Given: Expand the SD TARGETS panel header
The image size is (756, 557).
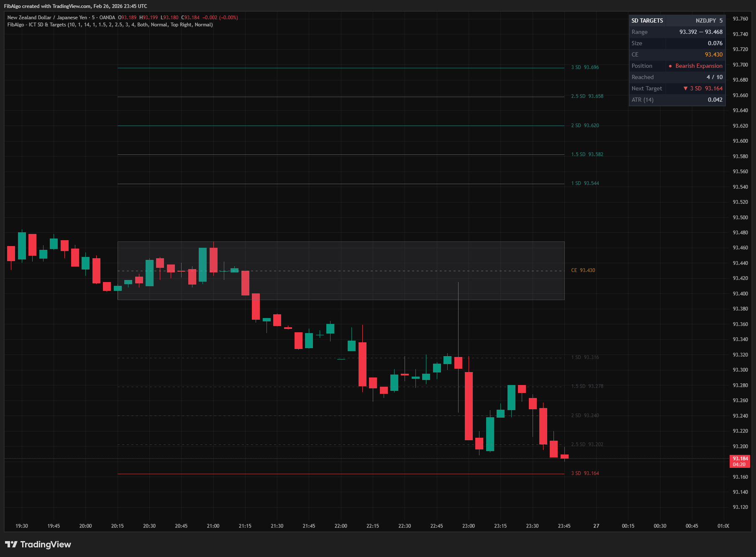Looking at the screenshot, I should 647,21.
